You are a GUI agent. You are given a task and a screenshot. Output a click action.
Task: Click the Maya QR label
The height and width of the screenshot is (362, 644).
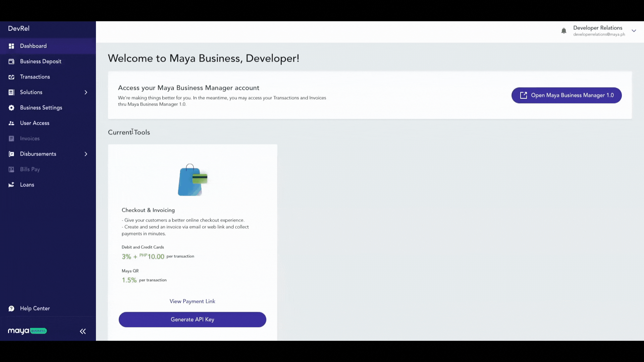click(x=130, y=271)
